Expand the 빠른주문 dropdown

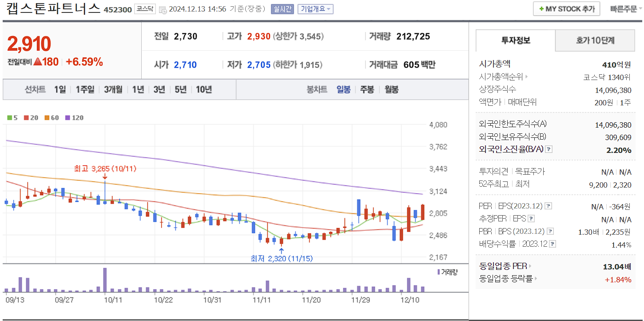click(624, 8)
